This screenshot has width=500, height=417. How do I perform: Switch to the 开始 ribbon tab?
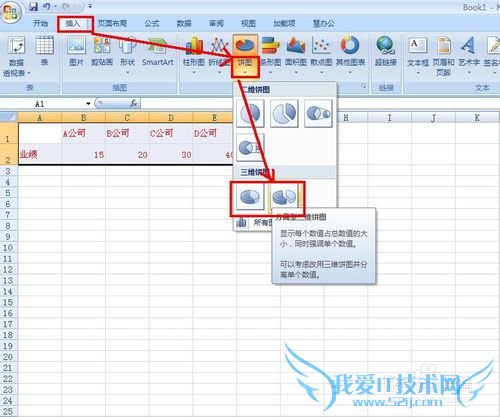[40, 23]
